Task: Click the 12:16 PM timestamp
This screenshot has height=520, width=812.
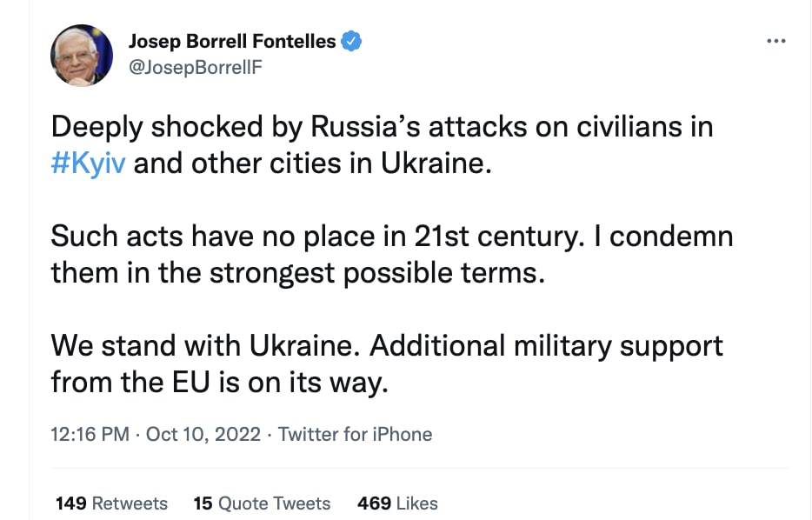Action: click(90, 434)
